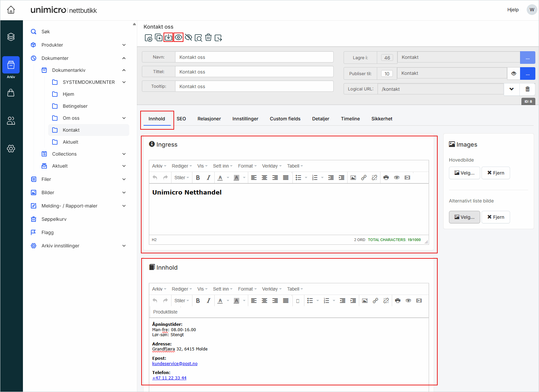Click into the Tittel input field
The height and width of the screenshot is (392, 539).
[254, 72]
